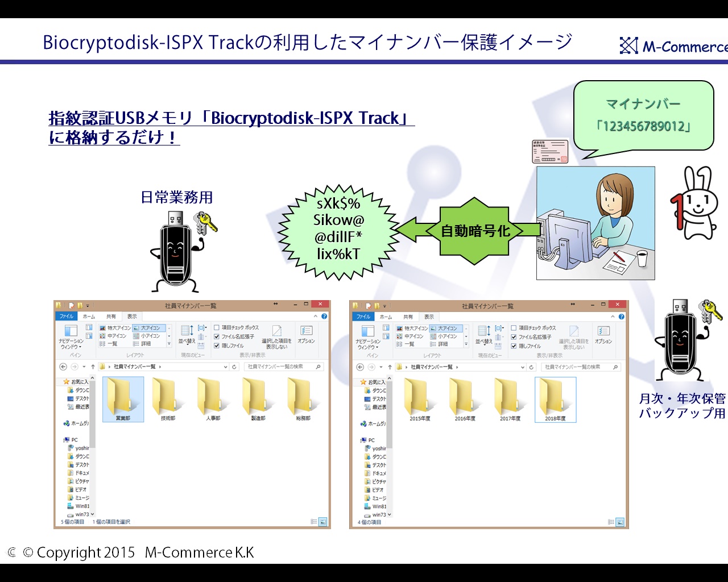Screen dimensions: 728x582
Task: Click オプション icon in 営業部 folder window
Action: click(306, 334)
